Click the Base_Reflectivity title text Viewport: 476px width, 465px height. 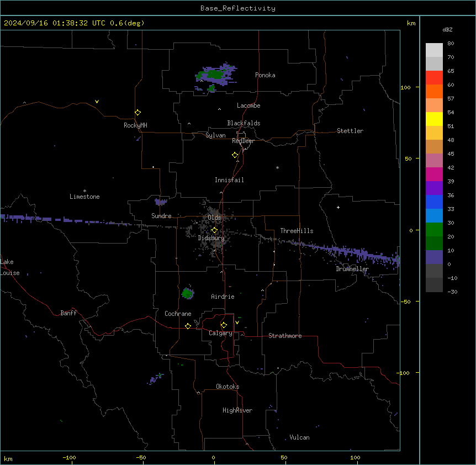point(238,8)
